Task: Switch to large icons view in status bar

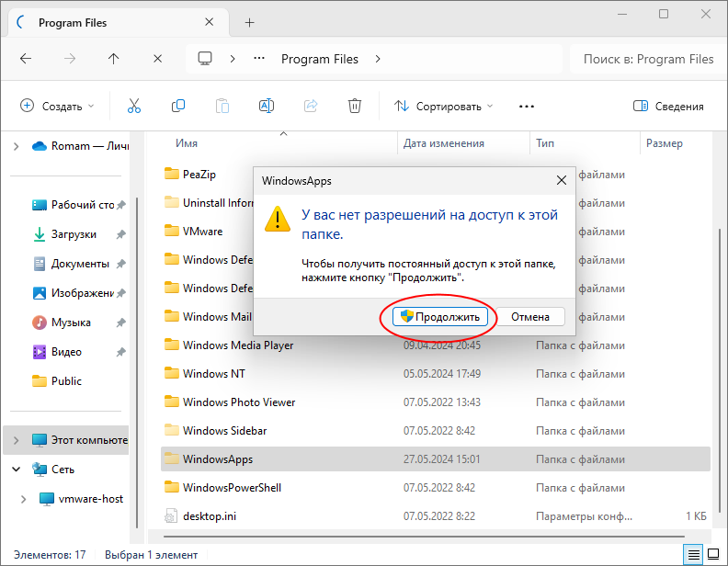Action: pyautogui.click(x=713, y=554)
